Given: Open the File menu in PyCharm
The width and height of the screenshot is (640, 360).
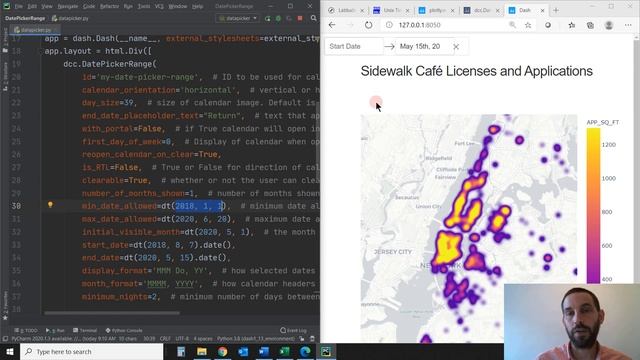Looking at the screenshot, I should pyautogui.click(x=19, y=6).
